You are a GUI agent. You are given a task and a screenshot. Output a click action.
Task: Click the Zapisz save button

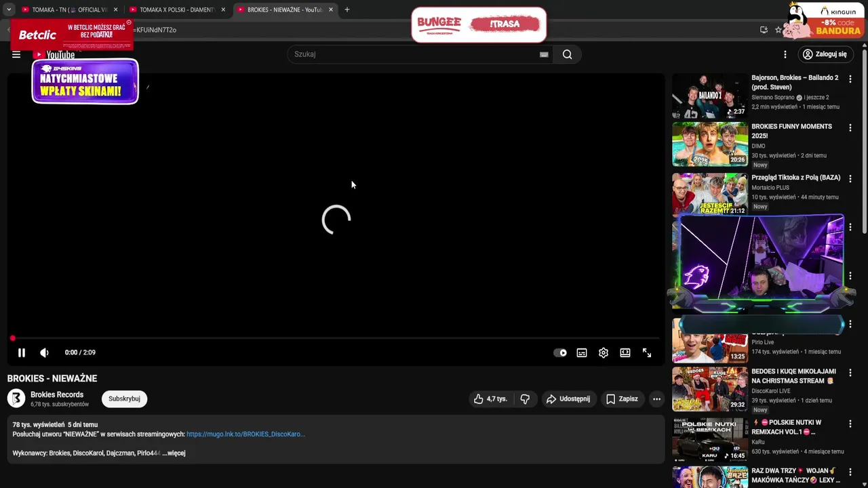[622, 399]
